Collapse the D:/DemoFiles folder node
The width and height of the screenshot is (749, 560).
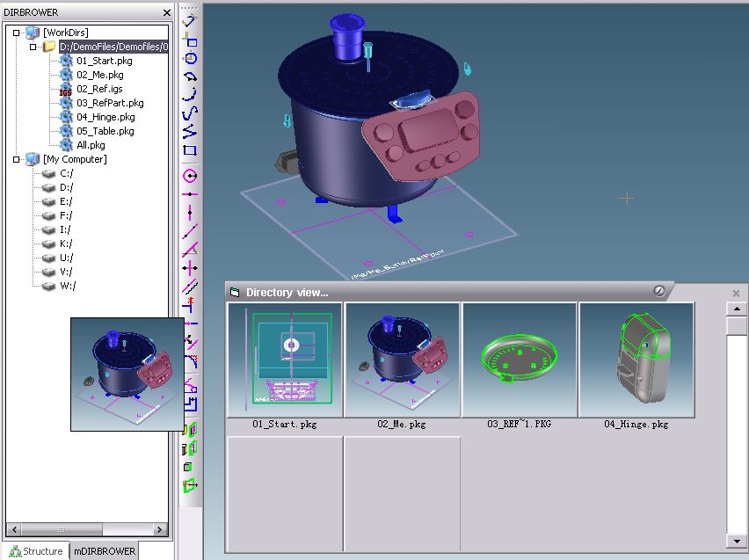point(33,47)
